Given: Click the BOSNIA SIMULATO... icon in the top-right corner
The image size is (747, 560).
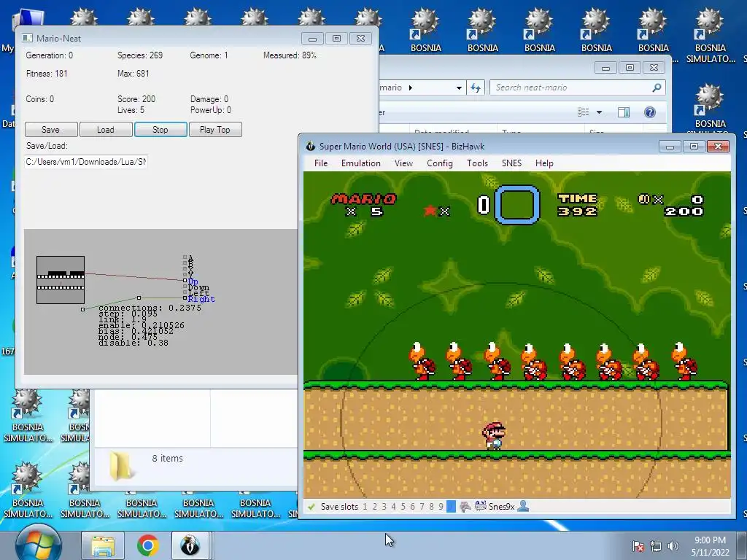Looking at the screenshot, I should [711, 36].
